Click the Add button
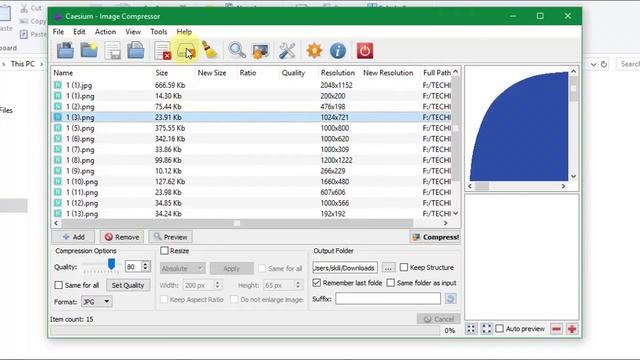This screenshot has height=360, width=640. click(x=73, y=237)
